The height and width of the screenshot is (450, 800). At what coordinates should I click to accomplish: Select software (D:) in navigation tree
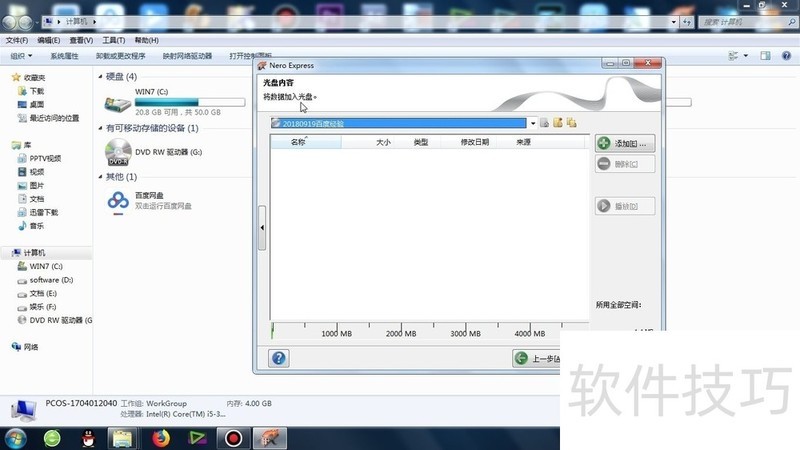click(x=51, y=280)
